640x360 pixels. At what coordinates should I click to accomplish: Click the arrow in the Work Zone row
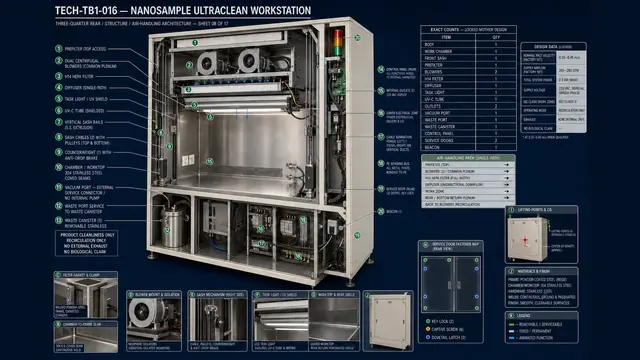pyautogui.click(x=507, y=191)
